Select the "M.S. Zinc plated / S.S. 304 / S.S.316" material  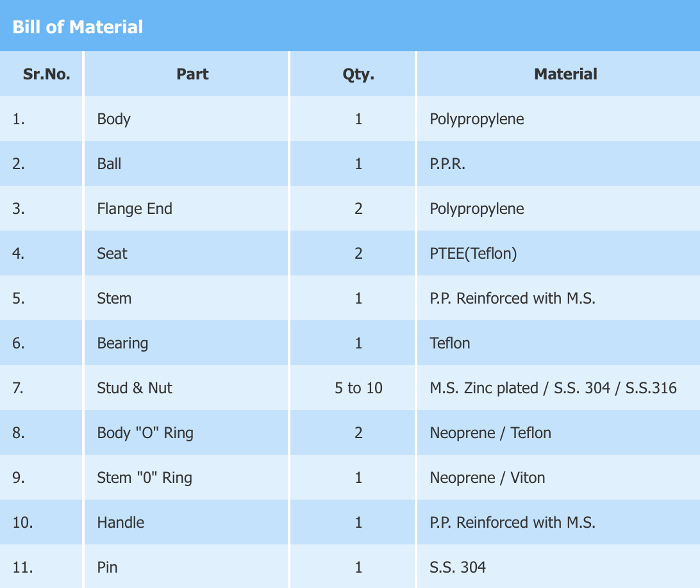[553, 388]
